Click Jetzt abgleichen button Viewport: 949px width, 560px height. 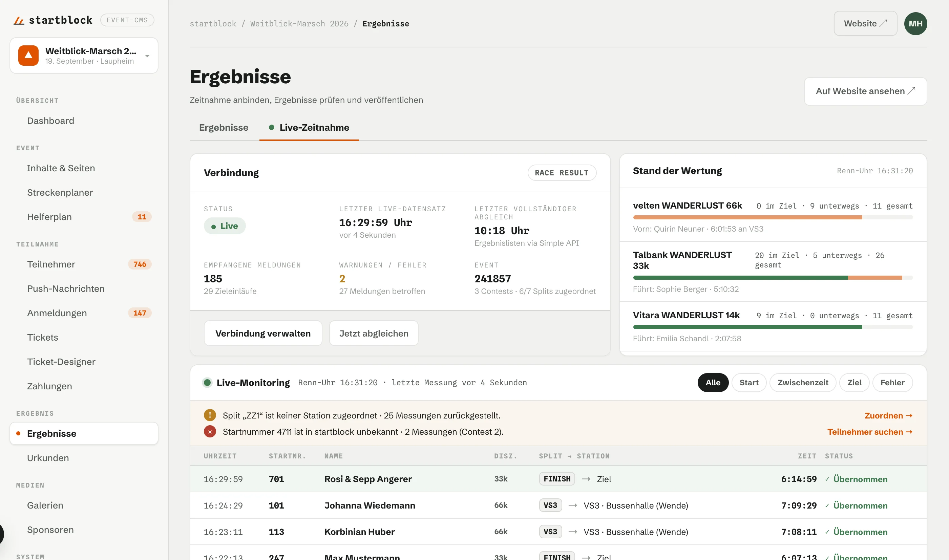pyautogui.click(x=373, y=333)
